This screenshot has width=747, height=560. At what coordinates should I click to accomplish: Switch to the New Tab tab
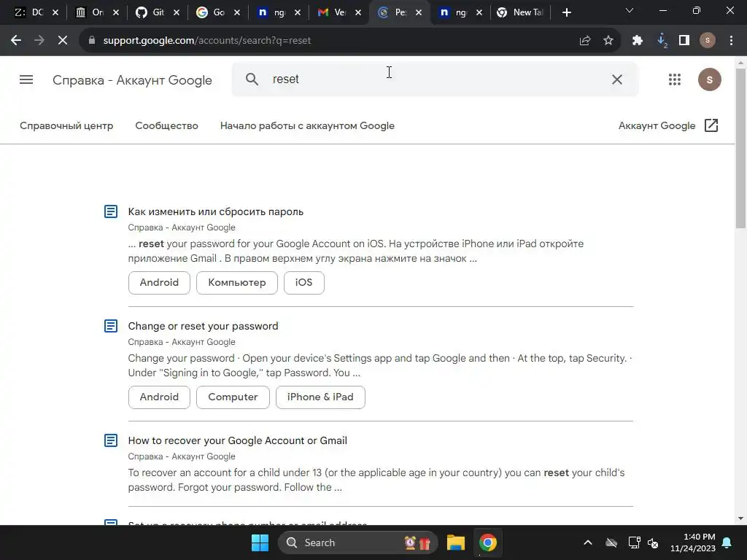(519, 12)
